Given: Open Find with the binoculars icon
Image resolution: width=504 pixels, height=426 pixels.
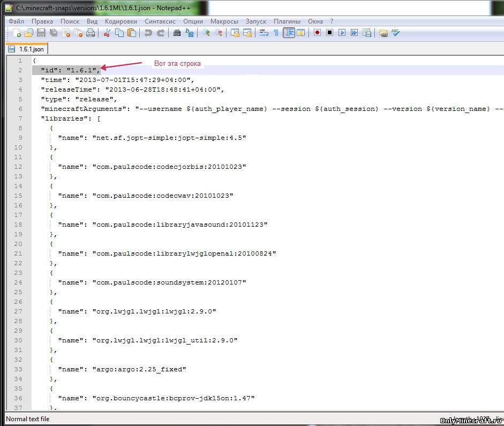Looking at the screenshot, I should pos(177,33).
